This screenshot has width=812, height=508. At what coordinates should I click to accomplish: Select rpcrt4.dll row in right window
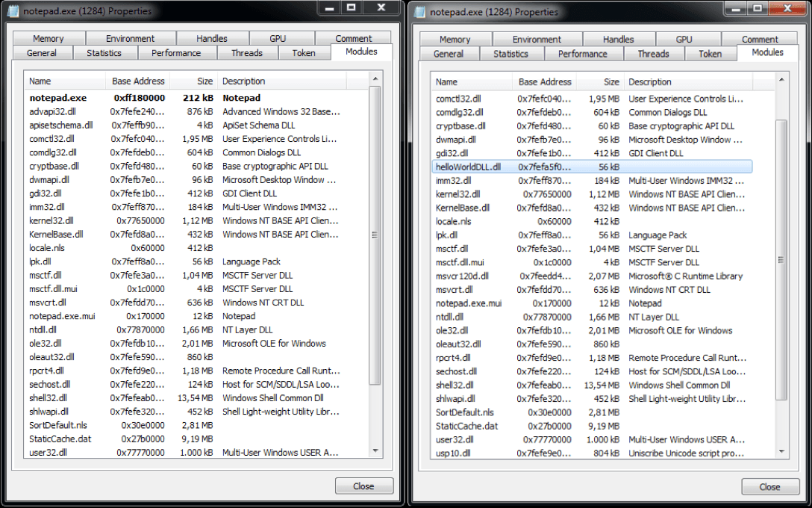(592, 358)
